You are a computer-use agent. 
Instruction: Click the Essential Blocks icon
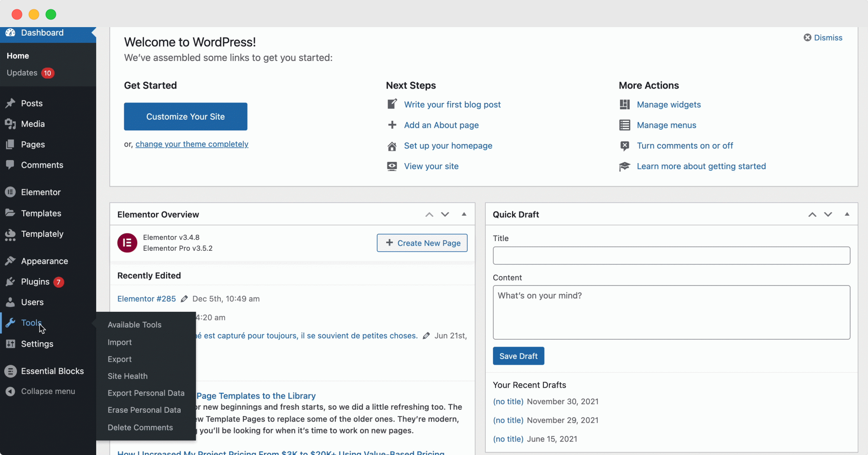point(10,371)
